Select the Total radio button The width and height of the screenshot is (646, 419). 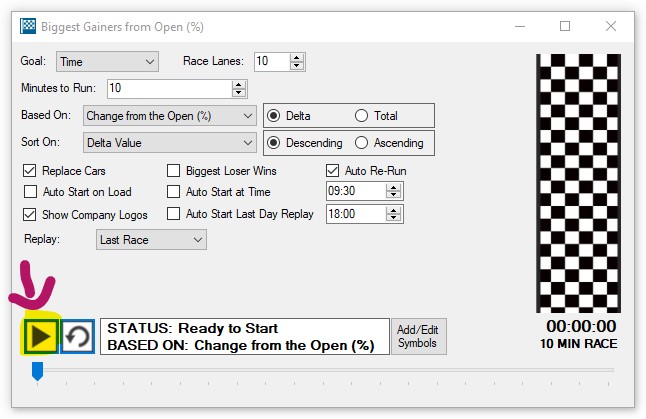pyautogui.click(x=361, y=116)
